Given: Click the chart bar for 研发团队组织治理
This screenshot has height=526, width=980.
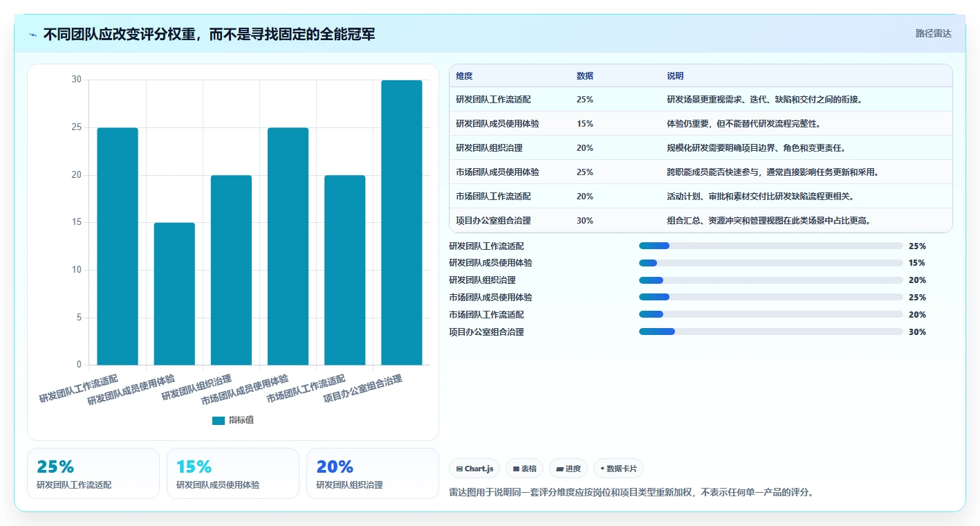Looking at the screenshot, I should [x=231, y=270].
